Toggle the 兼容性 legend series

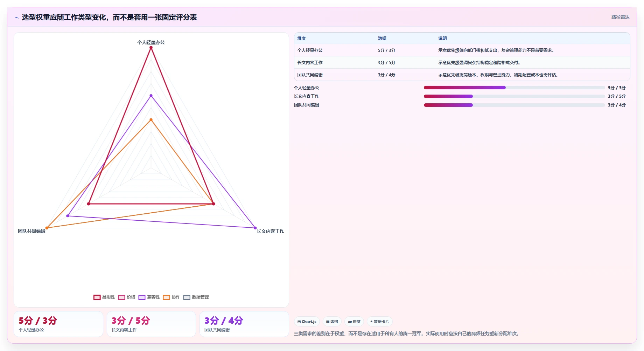click(149, 297)
